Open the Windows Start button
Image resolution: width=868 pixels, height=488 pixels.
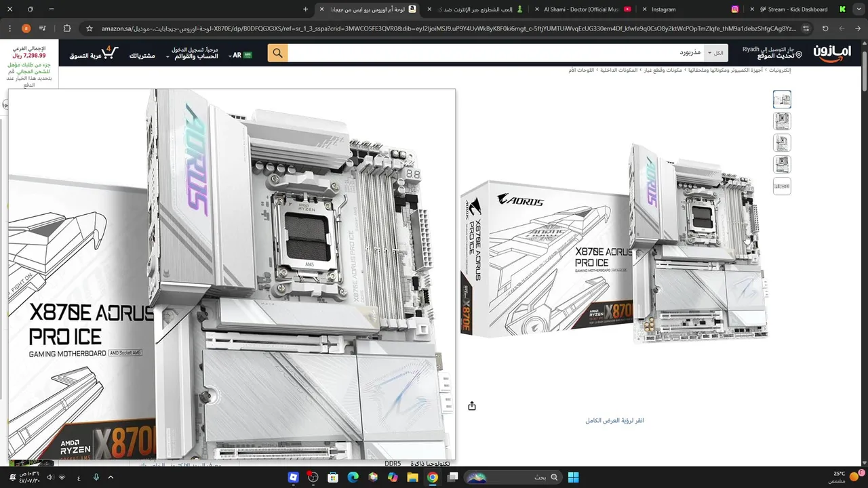573,477
